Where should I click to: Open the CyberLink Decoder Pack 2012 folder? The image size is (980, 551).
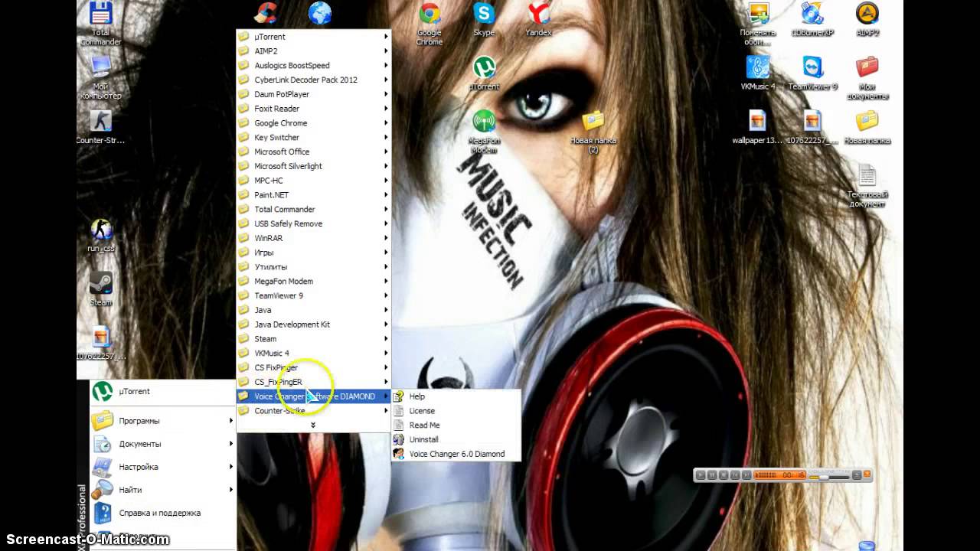(x=313, y=80)
